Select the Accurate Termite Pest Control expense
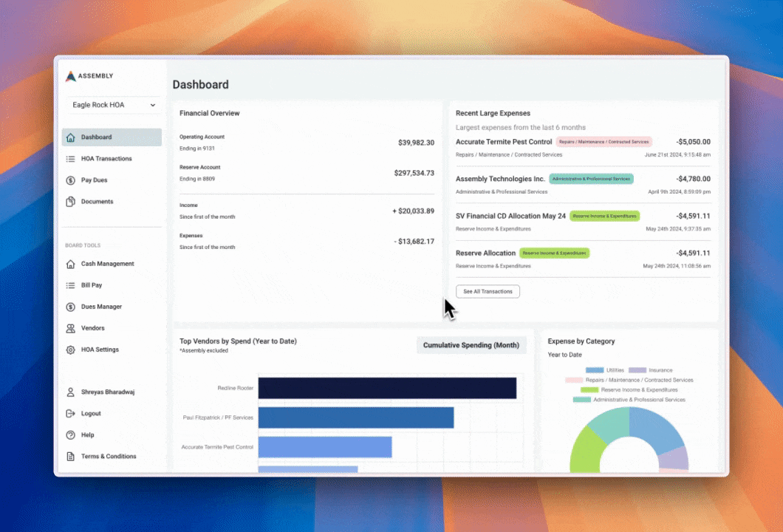 504,142
